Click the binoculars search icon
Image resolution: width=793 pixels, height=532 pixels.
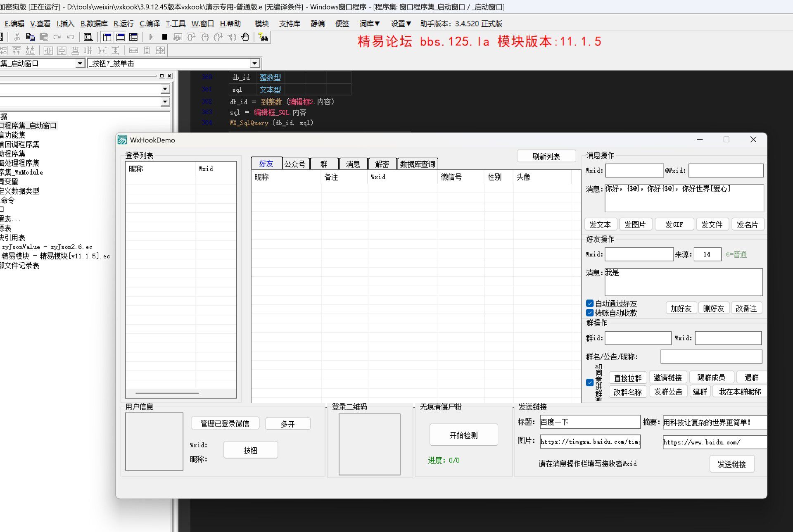[x=263, y=37]
